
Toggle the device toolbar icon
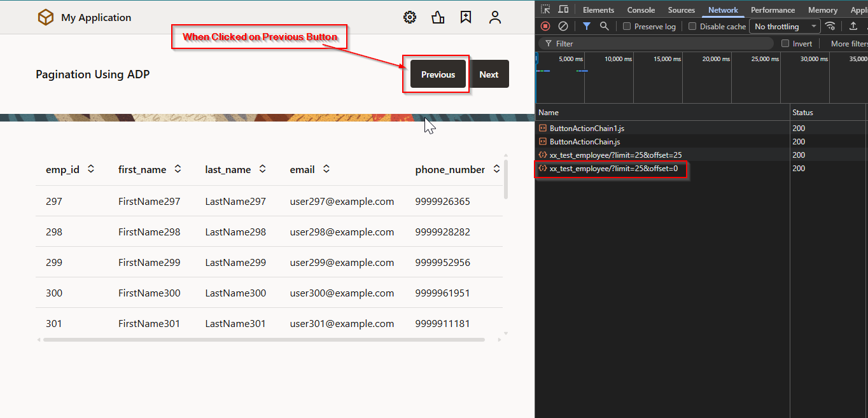click(x=563, y=10)
